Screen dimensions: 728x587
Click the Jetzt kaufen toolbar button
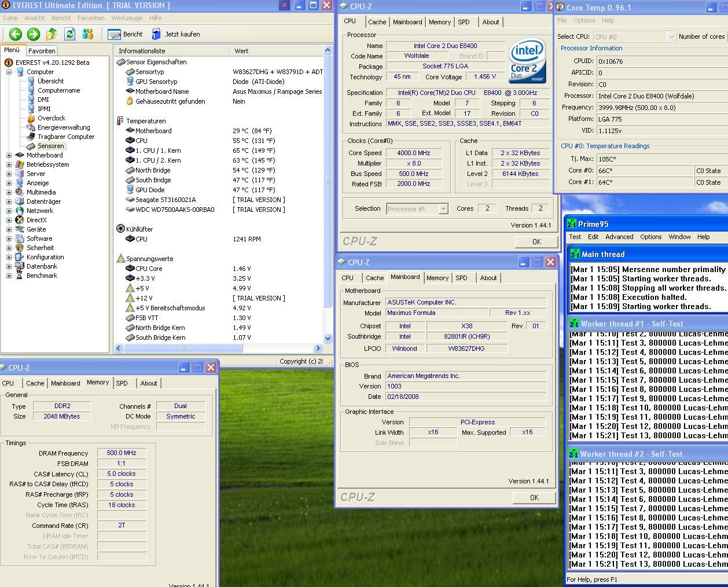coord(175,34)
